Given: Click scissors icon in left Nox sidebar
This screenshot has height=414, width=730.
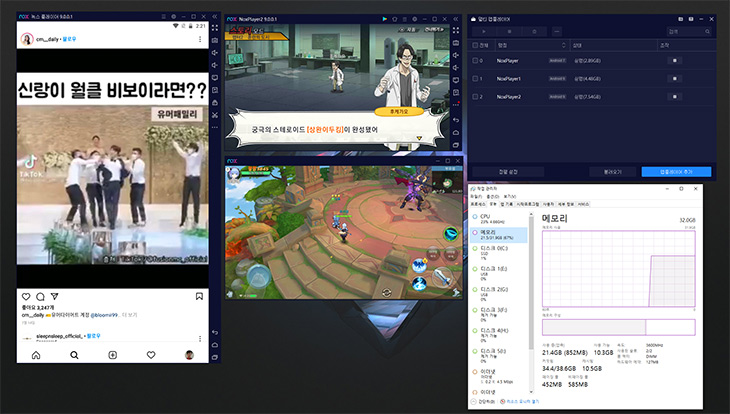Looking at the screenshot, I should tap(215, 115).
